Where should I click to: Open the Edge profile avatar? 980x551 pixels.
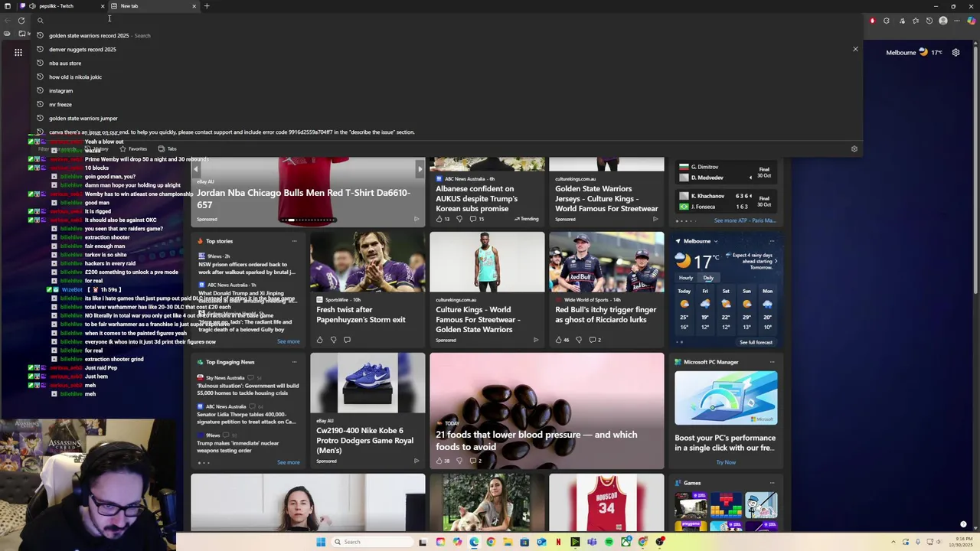[x=943, y=21]
